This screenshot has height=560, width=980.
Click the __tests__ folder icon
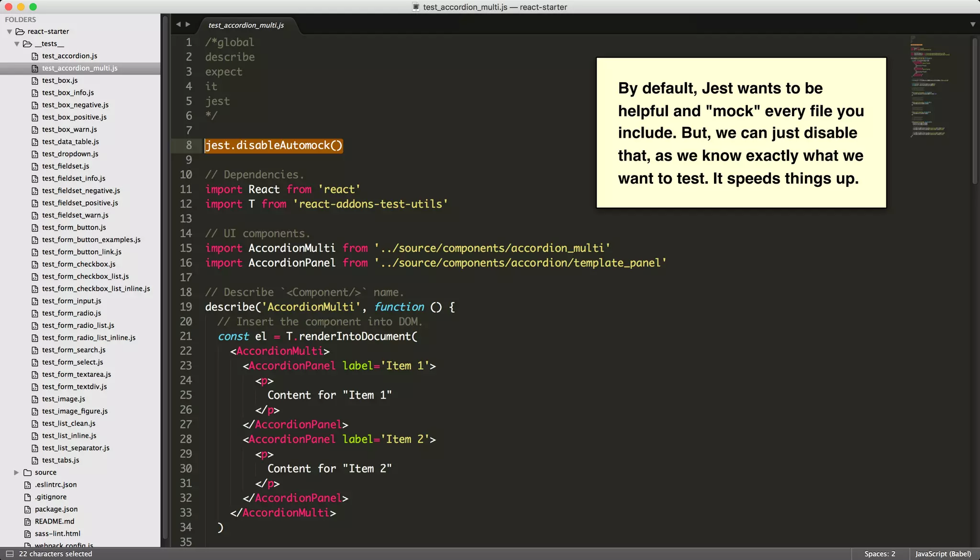point(28,44)
